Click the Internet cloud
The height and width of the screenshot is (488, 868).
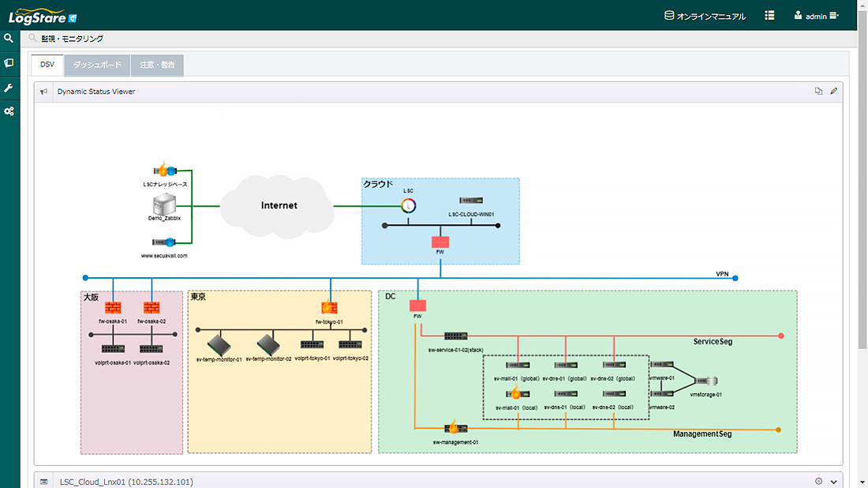[278, 206]
